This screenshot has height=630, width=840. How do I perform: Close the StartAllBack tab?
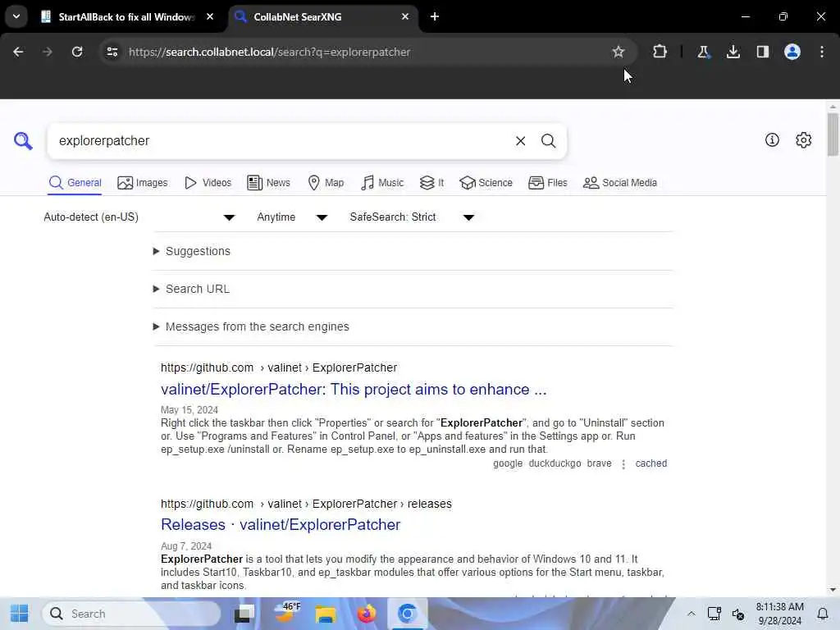click(x=210, y=16)
